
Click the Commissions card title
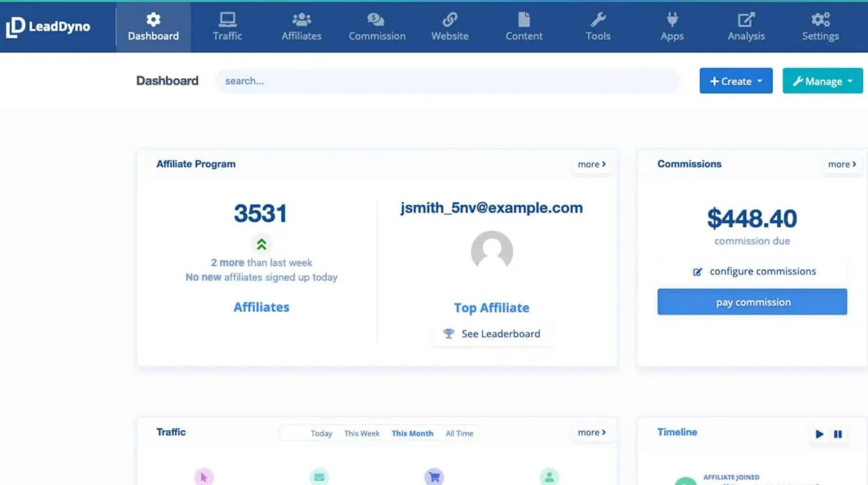click(689, 164)
